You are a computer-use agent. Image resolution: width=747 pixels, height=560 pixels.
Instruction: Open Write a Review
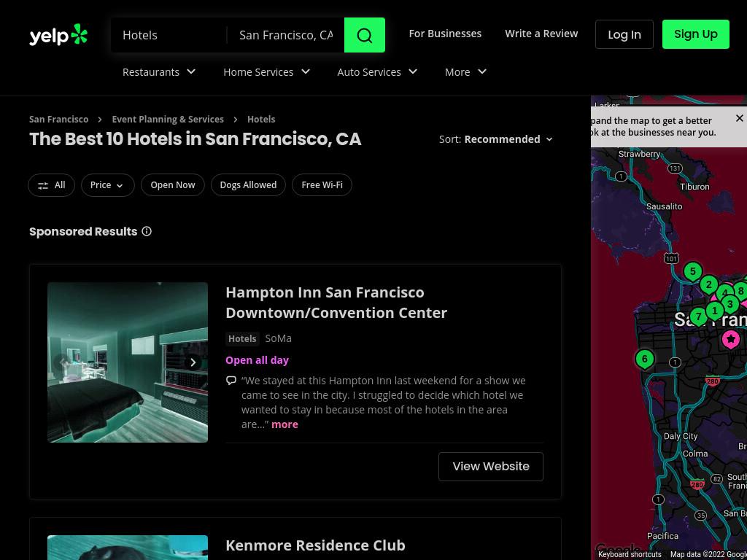point(541,34)
